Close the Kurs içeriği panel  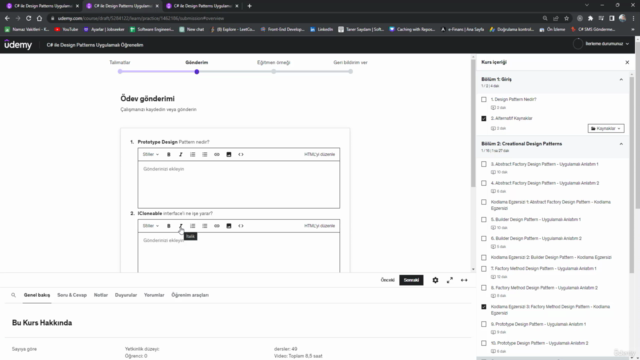pyautogui.click(x=627, y=62)
